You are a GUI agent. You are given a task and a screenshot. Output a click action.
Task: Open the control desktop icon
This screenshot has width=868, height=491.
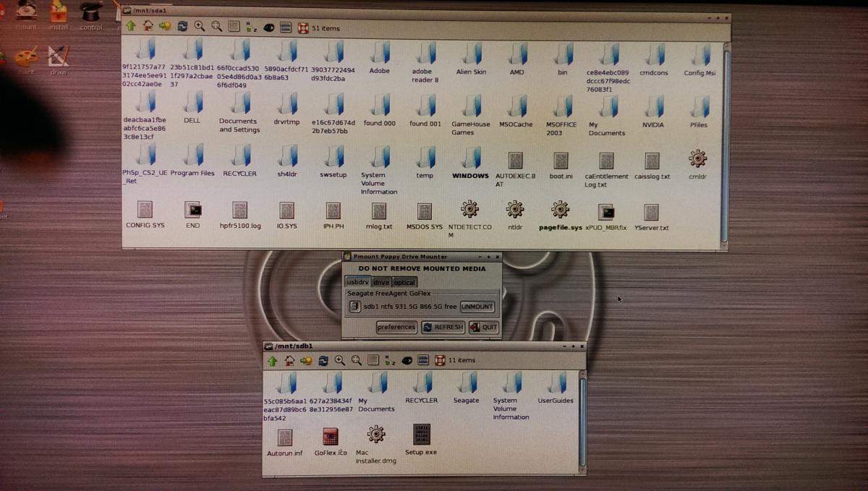[x=90, y=16]
